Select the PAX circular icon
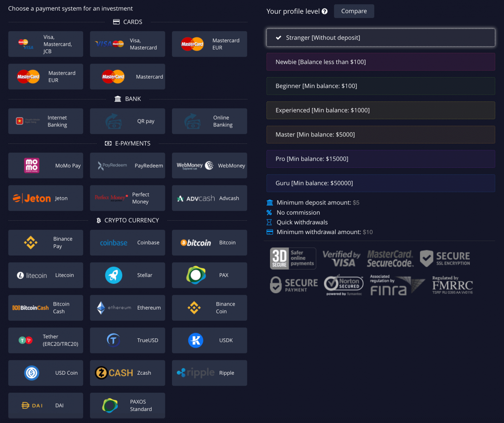Screen dimensions: 504x423 click(x=196, y=275)
